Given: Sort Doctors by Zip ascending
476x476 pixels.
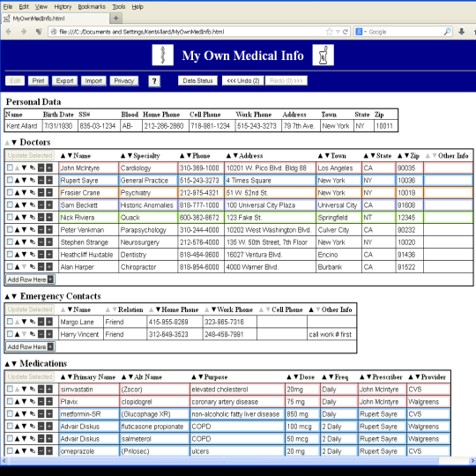Looking at the screenshot, I should pos(400,156).
